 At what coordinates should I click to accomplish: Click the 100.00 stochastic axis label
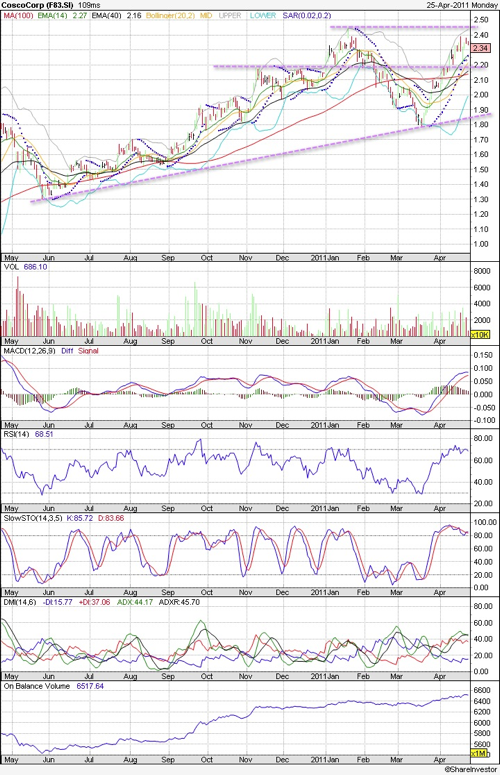tap(485, 522)
